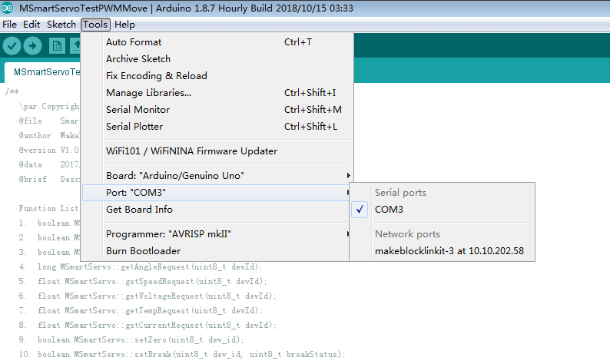Expand the Board "Arduino/Genuino Uno" submenu
The height and width of the screenshot is (364, 610).
click(x=217, y=176)
